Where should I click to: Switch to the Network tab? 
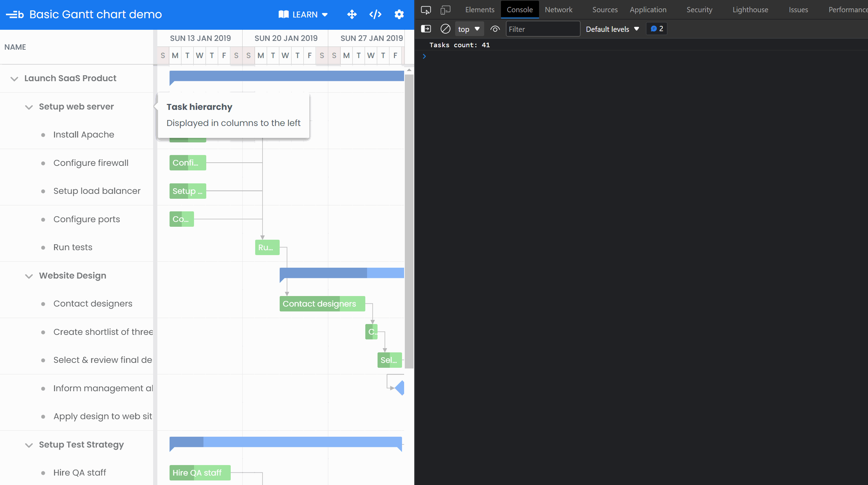558,9
